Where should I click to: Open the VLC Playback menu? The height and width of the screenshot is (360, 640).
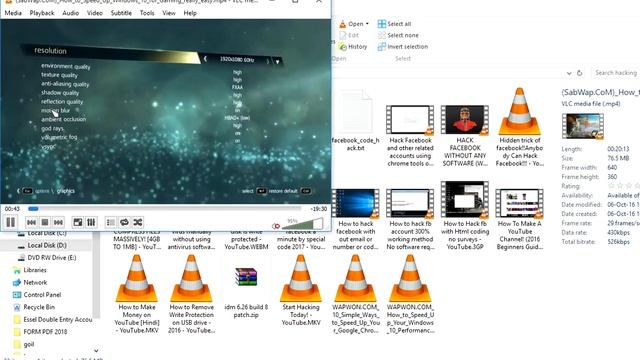(x=42, y=13)
